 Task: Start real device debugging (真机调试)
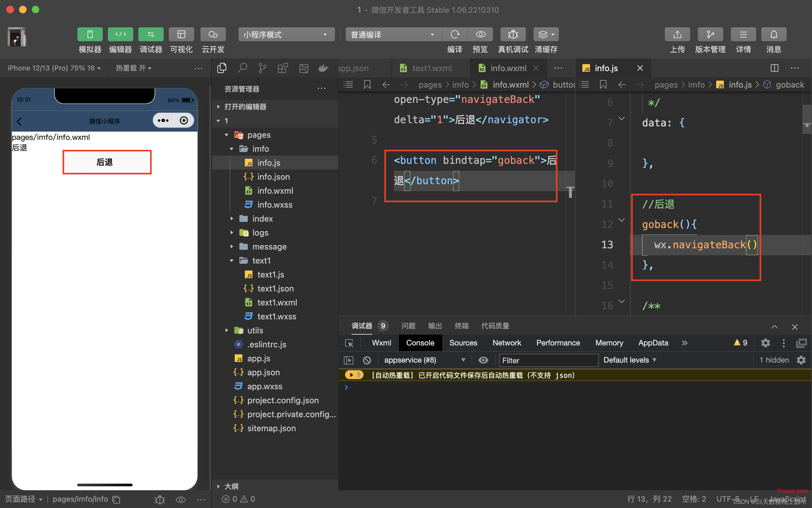click(513, 34)
